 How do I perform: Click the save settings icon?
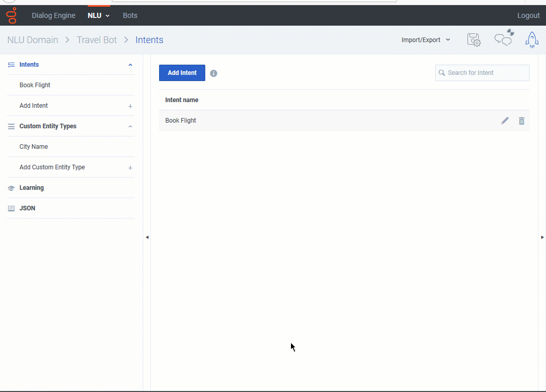click(x=474, y=40)
